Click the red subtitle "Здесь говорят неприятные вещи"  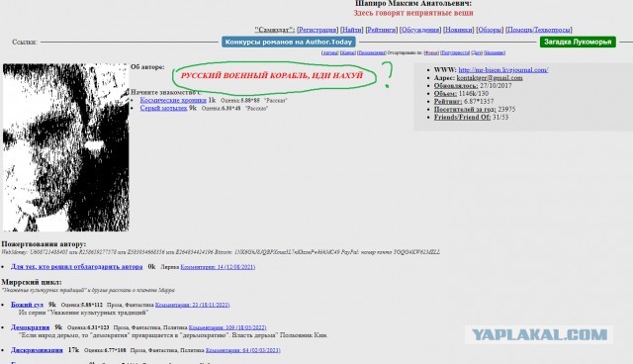413,13
